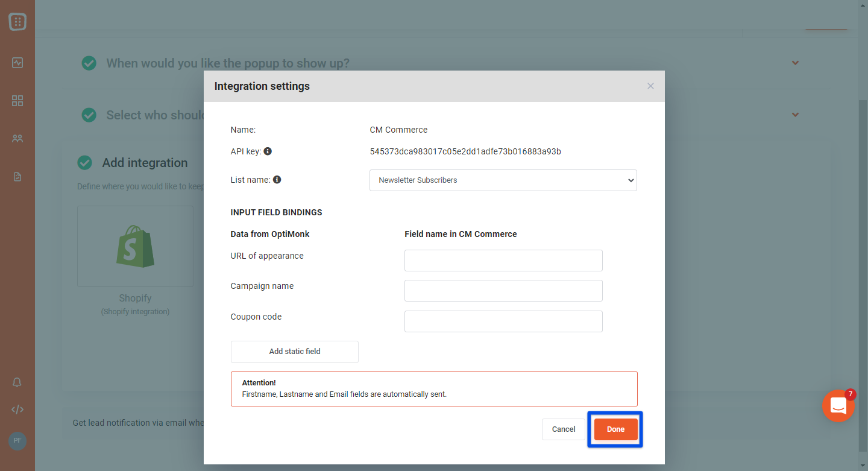Click the Cancel button
The width and height of the screenshot is (868, 471).
click(564, 429)
